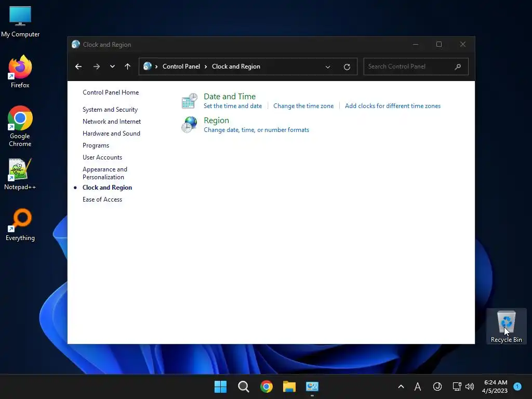Click Set the time and date
This screenshot has height=399, width=532.
233,106
